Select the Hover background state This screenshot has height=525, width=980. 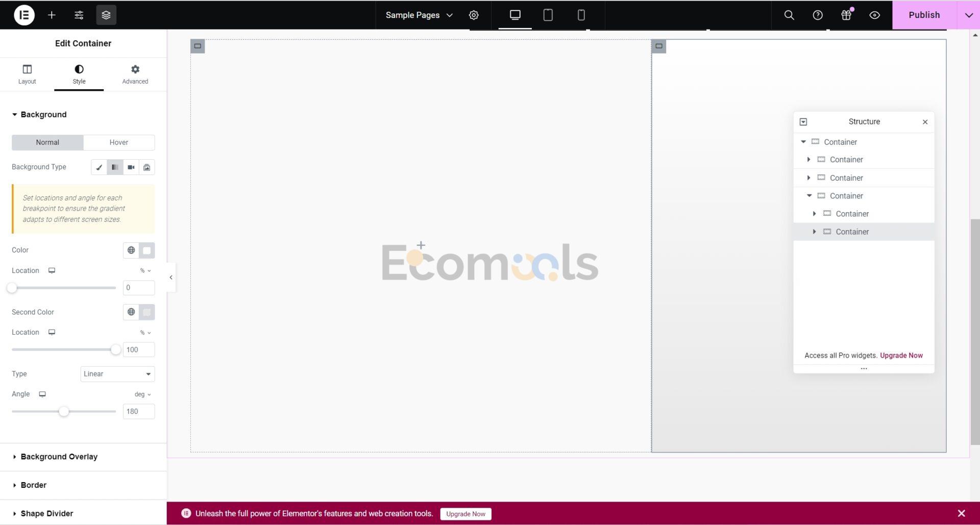pos(119,142)
